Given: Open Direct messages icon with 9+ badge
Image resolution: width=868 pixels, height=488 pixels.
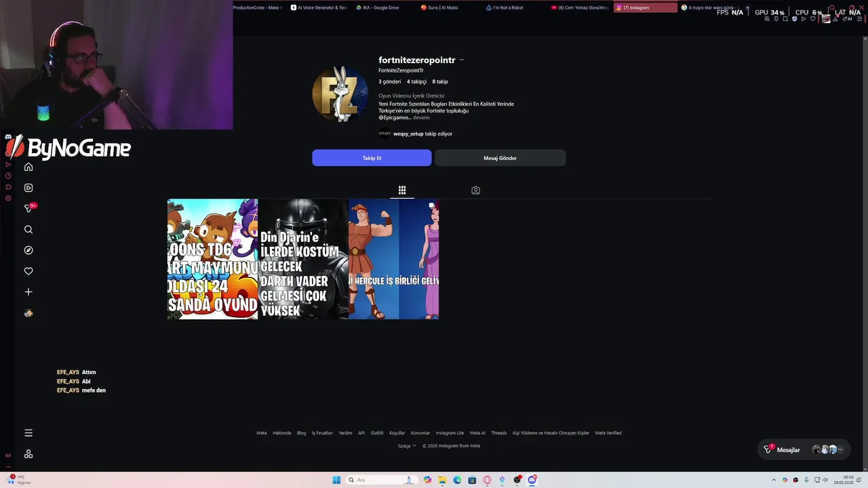Looking at the screenshot, I should pos(28,209).
